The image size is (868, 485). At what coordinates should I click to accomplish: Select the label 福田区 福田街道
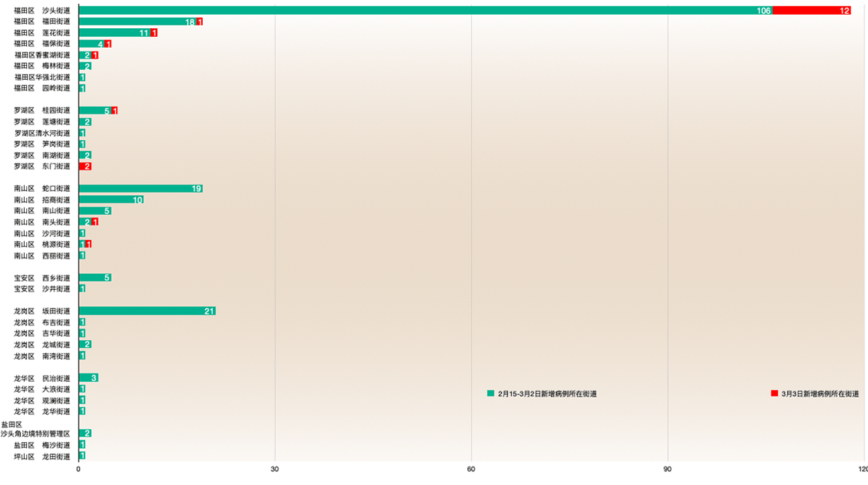click(42, 21)
